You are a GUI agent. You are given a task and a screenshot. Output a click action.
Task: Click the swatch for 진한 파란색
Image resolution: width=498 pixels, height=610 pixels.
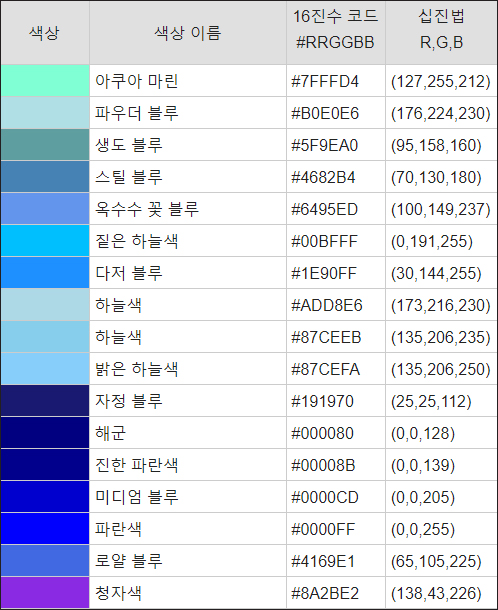point(45,465)
